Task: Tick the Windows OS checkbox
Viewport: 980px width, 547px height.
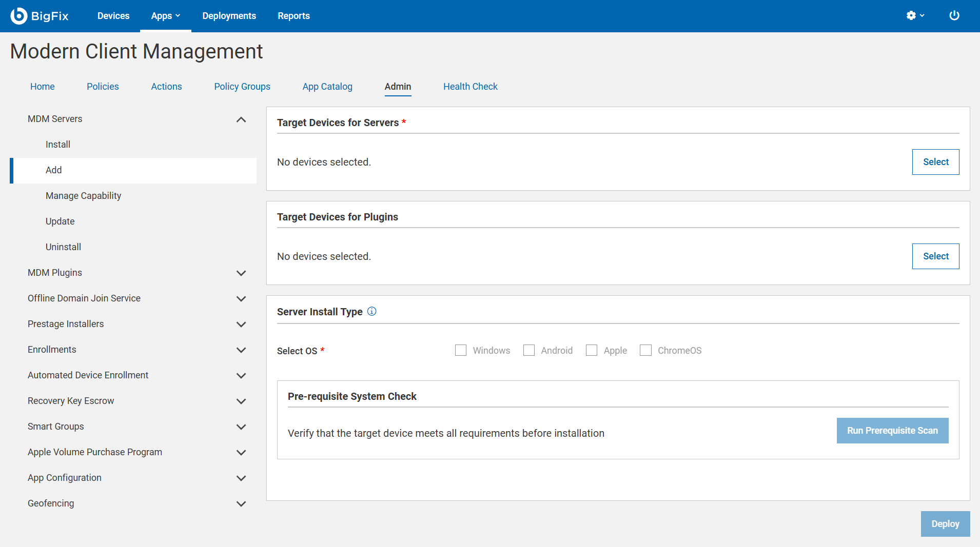Action: point(461,351)
